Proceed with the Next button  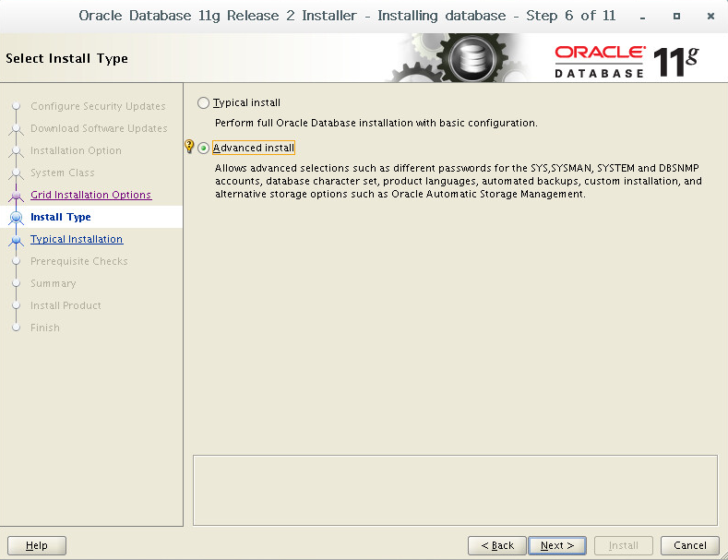click(557, 545)
